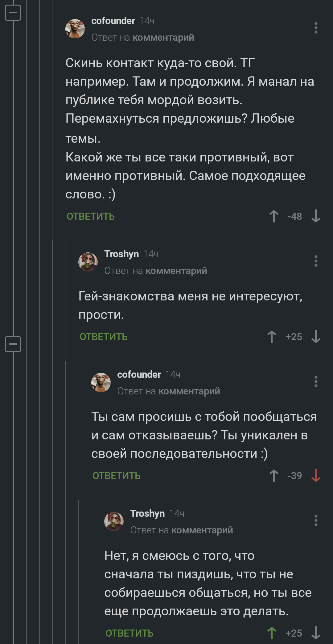View Troshyn's avatar on first reply
Viewport: 333px width, 644px height.
(x=88, y=262)
